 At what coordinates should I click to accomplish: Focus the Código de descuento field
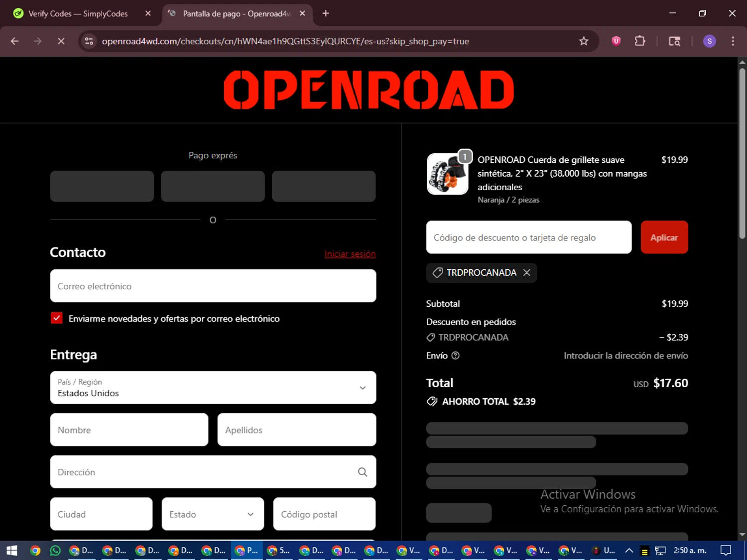pos(529,237)
